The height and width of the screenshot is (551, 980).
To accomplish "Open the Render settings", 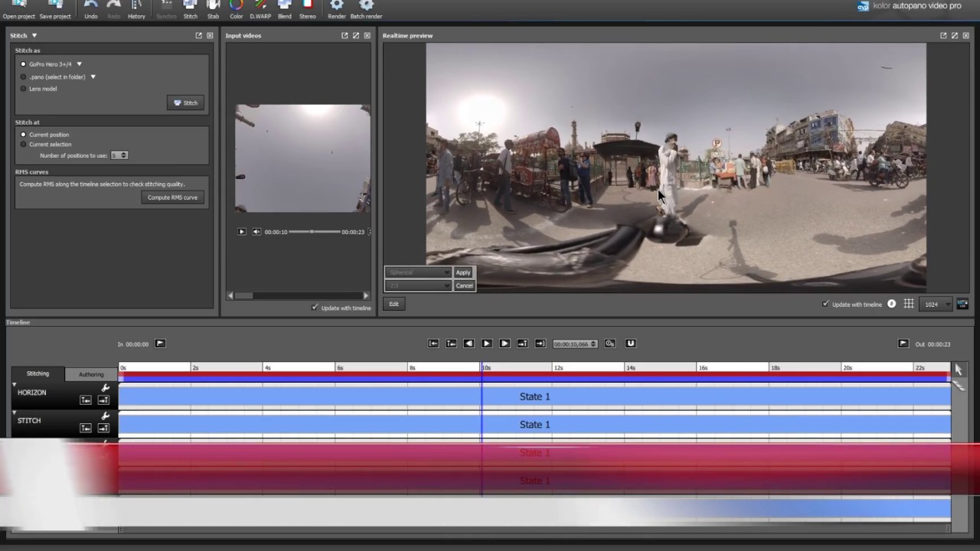I will coord(337,9).
